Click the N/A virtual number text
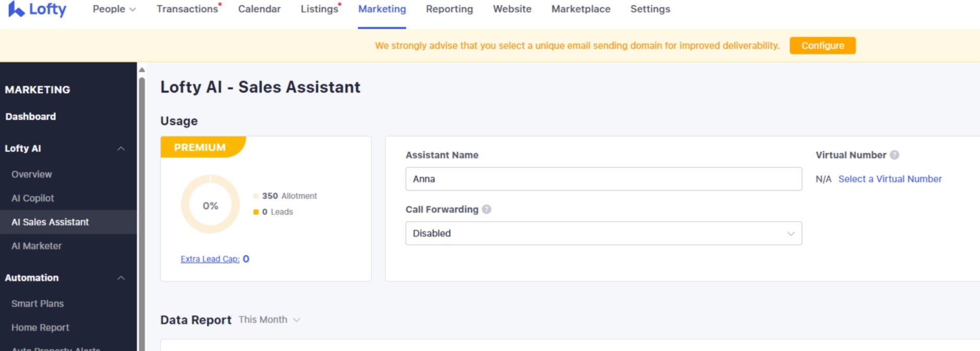The image size is (980, 351). click(823, 179)
